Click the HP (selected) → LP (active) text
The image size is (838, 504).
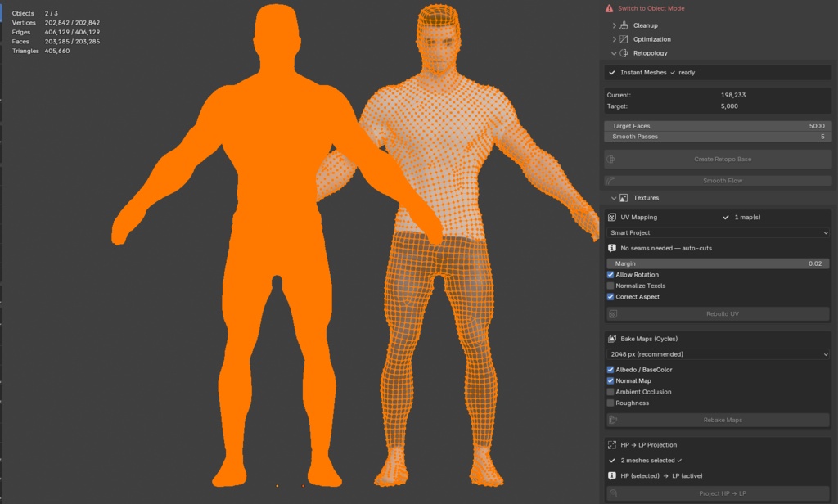tap(661, 475)
